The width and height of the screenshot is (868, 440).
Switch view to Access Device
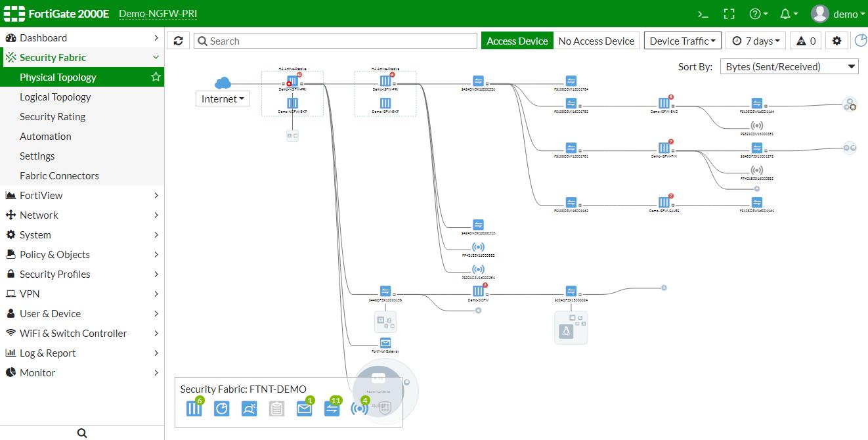[x=517, y=41]
